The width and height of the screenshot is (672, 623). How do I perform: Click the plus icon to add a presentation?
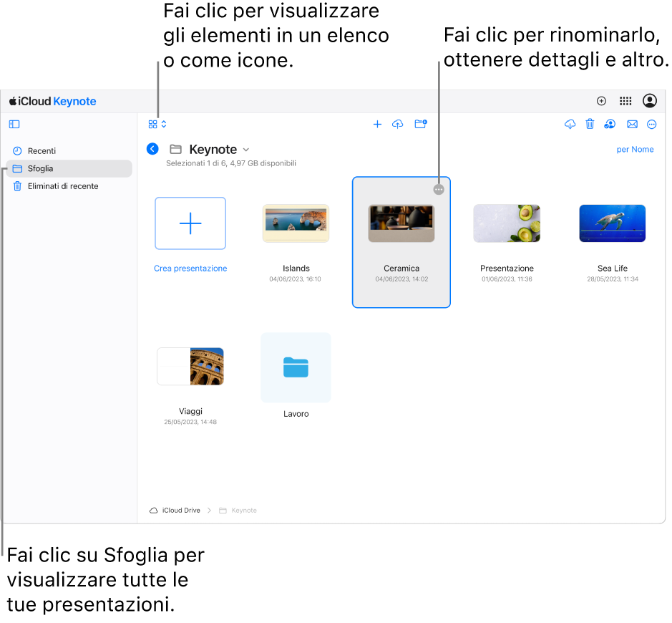[x=377, y=124]
